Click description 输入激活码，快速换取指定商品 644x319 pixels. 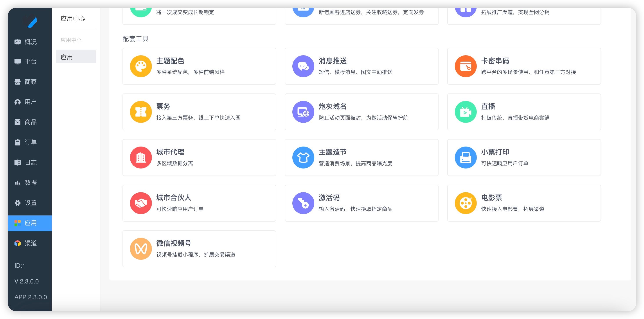[355, 209]
